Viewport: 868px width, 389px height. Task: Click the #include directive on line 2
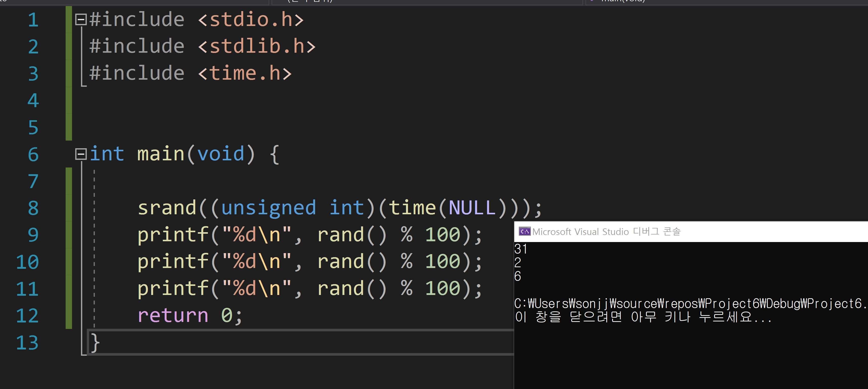pyautogui.click(x=137, y=46)
